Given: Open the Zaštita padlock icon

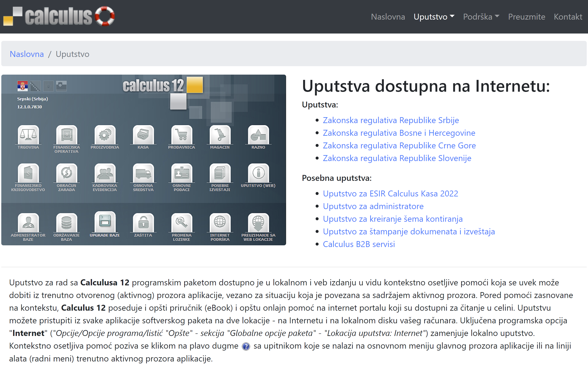Looking at the screenshot, I should pos(143,223).
